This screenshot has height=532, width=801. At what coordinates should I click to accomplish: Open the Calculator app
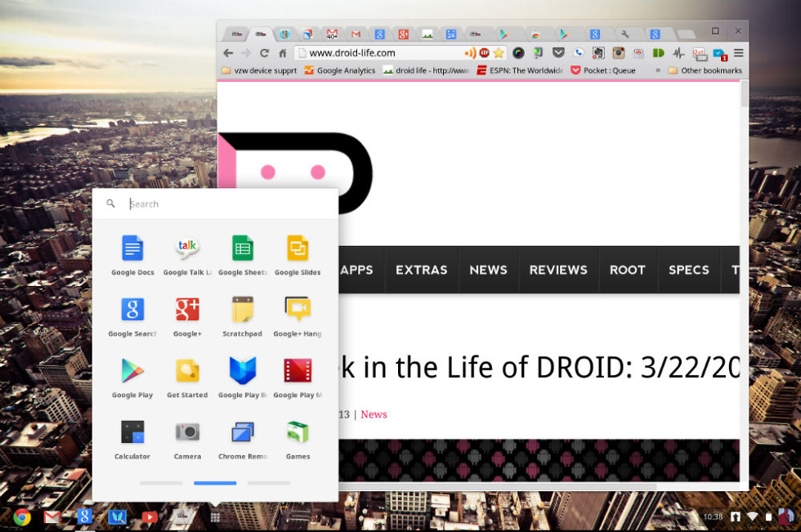(132, 432)
